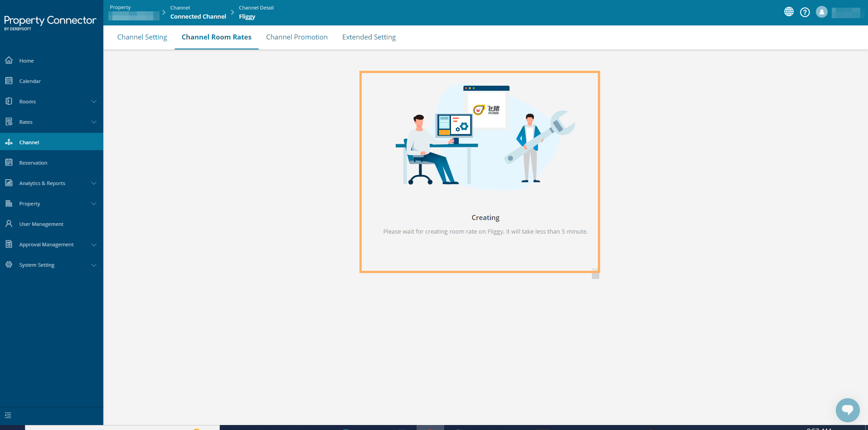
Task: Click the Property building icon
Action: (9, 203)
